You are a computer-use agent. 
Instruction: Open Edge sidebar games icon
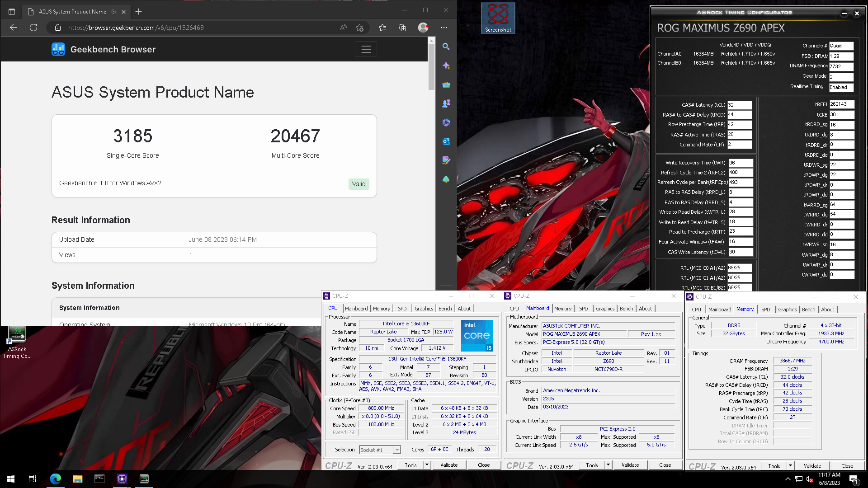pos(446,103)
